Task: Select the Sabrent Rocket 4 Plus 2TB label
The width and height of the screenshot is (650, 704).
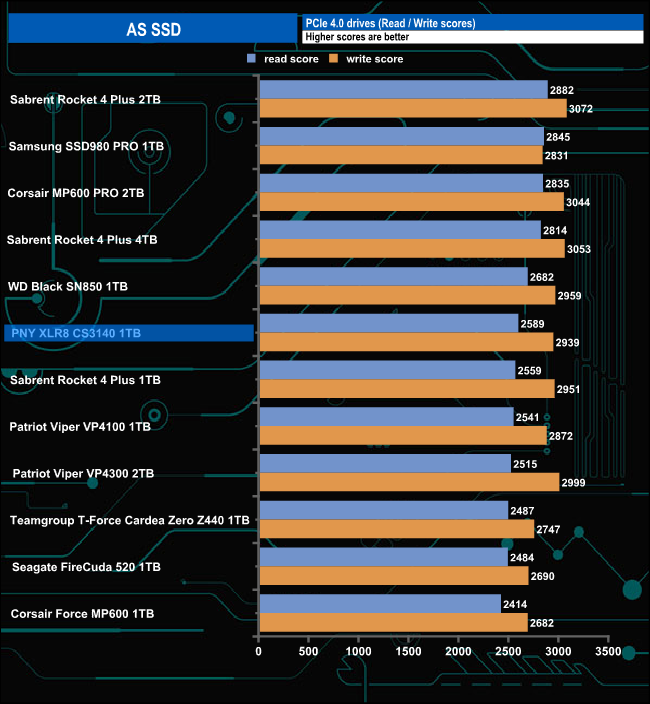Action: [x=85, y=100]
